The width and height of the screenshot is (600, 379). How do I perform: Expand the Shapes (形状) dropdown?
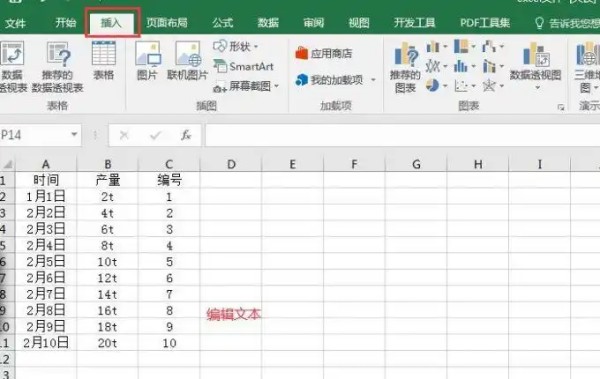click(x=256, y=47)
